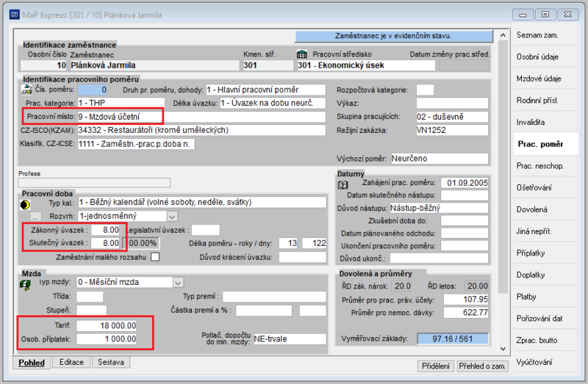Open Seznam zam. in the side menu
Viewport: 588px width, 384px height.
click(545, 35)
